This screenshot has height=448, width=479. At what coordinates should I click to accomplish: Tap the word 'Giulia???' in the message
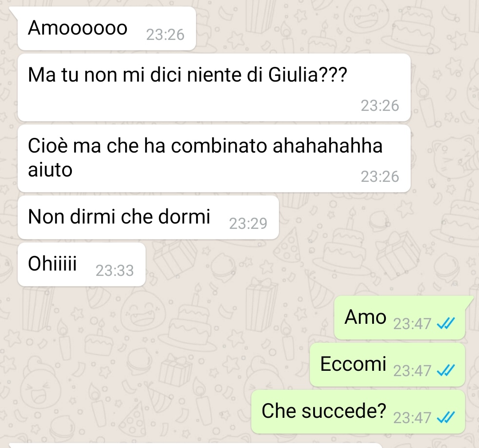pos(308,75)
